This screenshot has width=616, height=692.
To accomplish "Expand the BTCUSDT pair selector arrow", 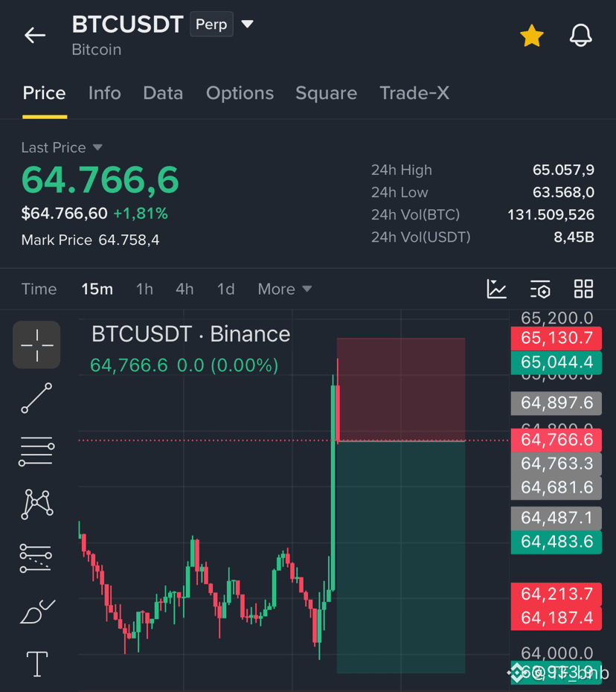I will coord(248,24).
